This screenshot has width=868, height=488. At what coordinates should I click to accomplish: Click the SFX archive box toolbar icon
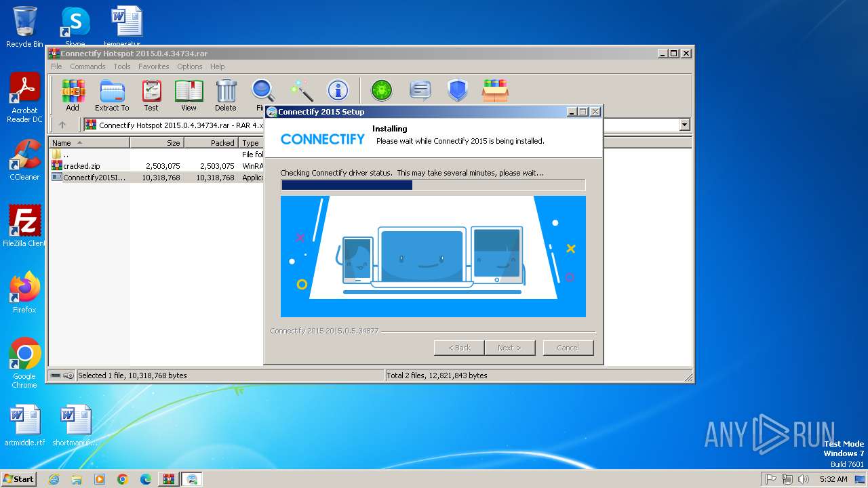495,90
